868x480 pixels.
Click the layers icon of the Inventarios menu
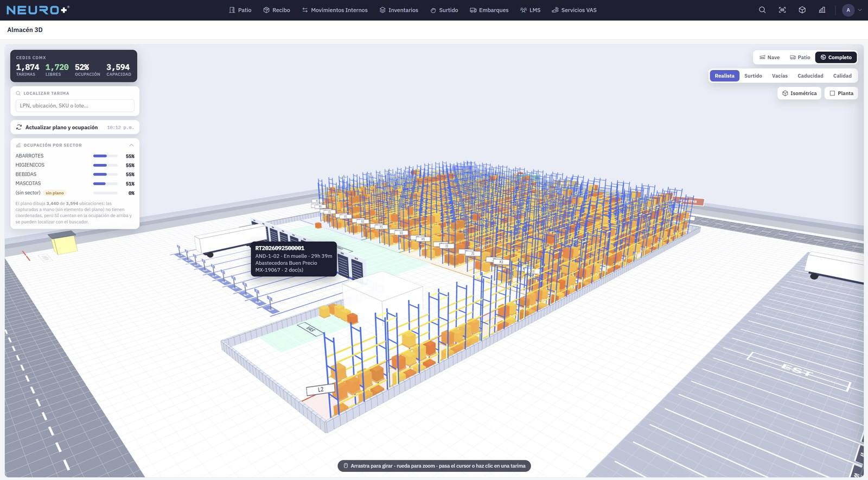click(x=382, y=10)
